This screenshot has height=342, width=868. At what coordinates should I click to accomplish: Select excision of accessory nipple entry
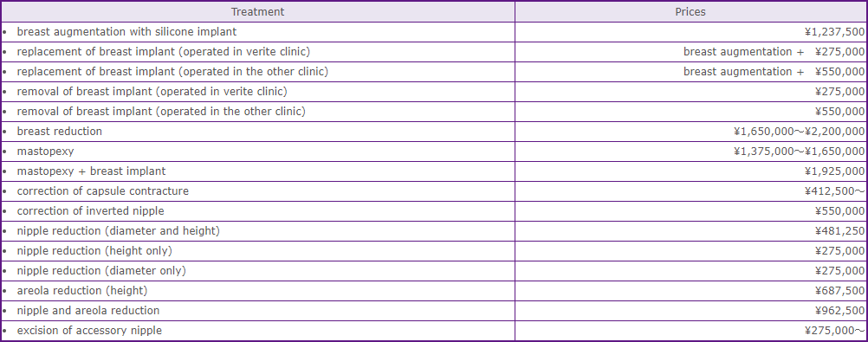90,331
